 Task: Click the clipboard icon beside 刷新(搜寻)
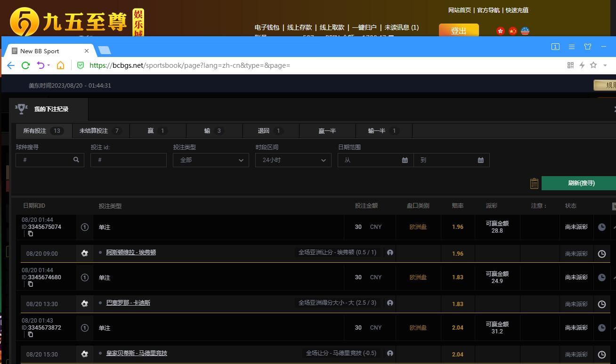pos(534,183)
